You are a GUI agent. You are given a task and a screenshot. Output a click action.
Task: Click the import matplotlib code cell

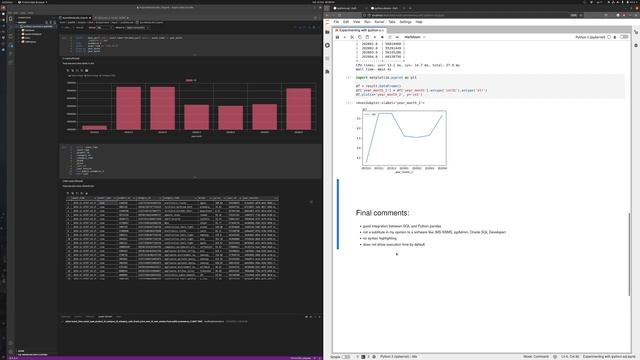[489, 86]
